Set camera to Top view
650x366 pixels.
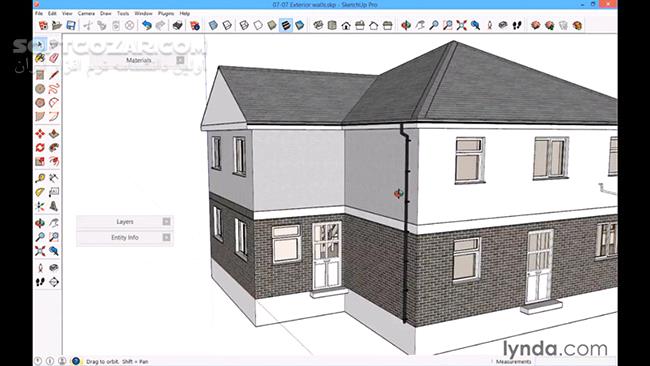[332, 25]
